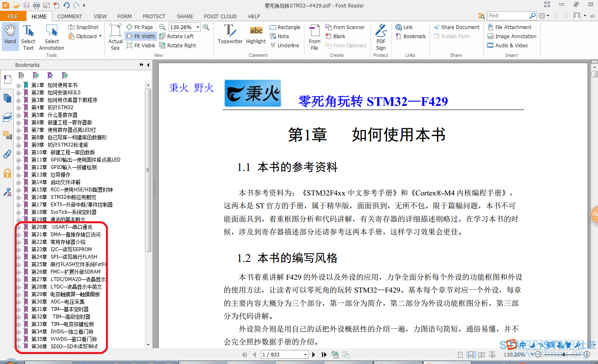This screenshot has width=598, height=364.
Task: Create a Blank PDF
Action: point(336,36)
